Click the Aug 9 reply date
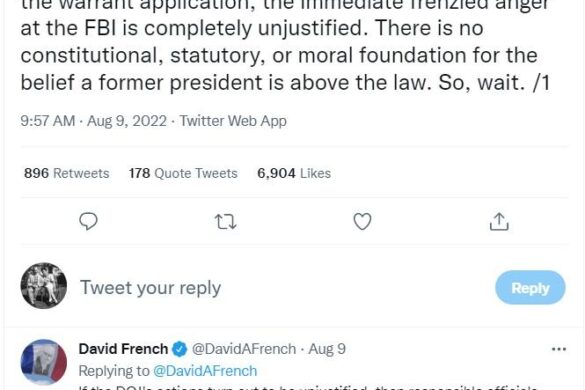 click(327, 349)
